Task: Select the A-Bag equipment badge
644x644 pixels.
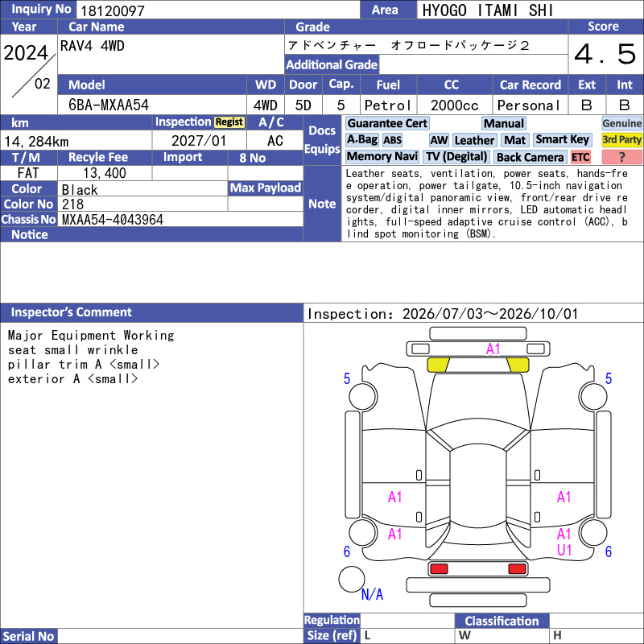Action: click(x=361, y=140)
